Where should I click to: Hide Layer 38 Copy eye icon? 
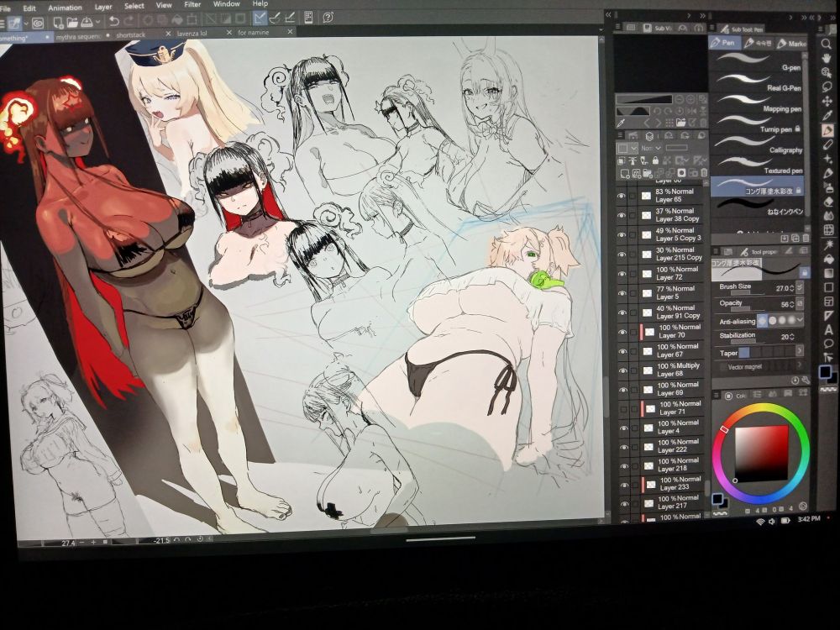(x=621, y=215)
